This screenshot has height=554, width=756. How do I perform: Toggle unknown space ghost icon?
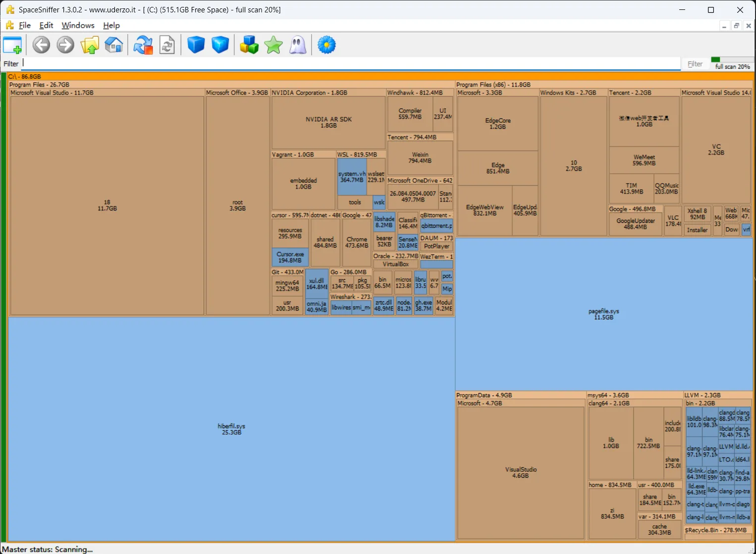(x=298, y=45)
